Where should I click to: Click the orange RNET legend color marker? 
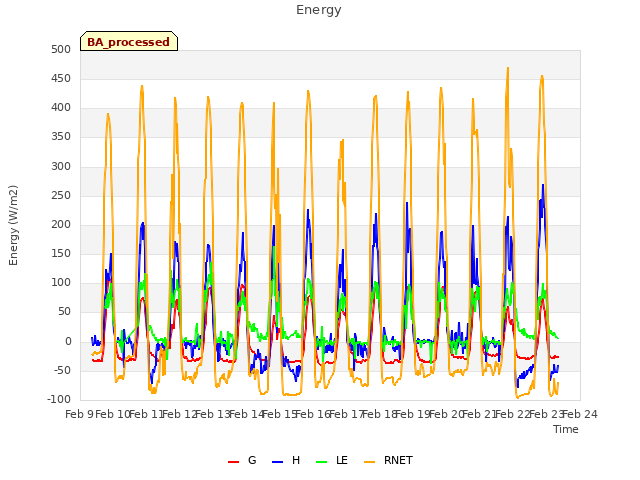(369, 462)
